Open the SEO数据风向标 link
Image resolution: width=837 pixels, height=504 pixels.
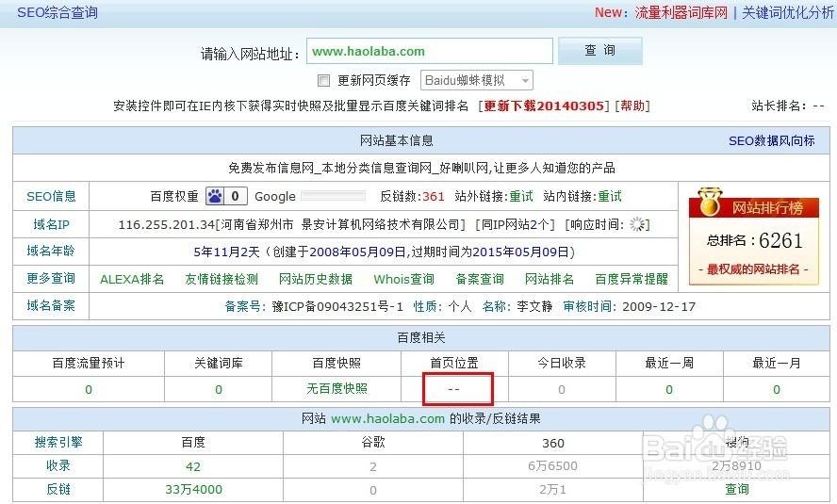[x=771, y=140]
